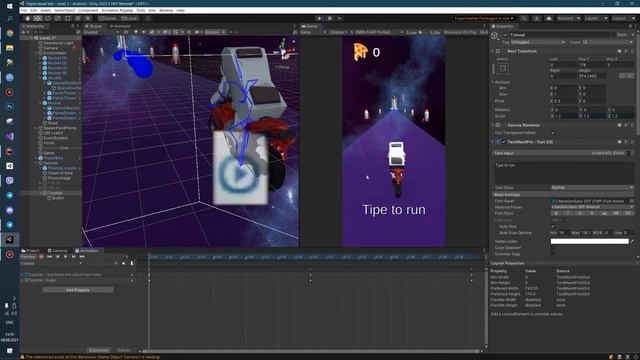The height and width of the screenshot is (360, 640).
Task: Open the Layer dropdown in the Inspector
Action: pyautogui.click(x=608, y=42)
